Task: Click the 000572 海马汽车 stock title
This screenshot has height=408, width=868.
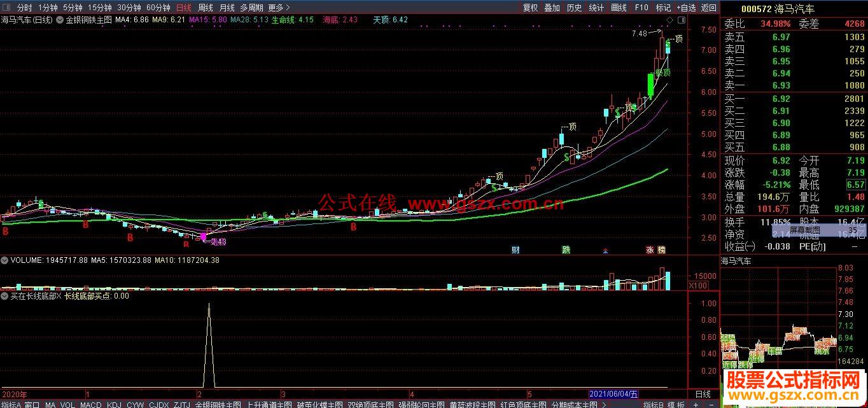Action: (x=778, y=9)
